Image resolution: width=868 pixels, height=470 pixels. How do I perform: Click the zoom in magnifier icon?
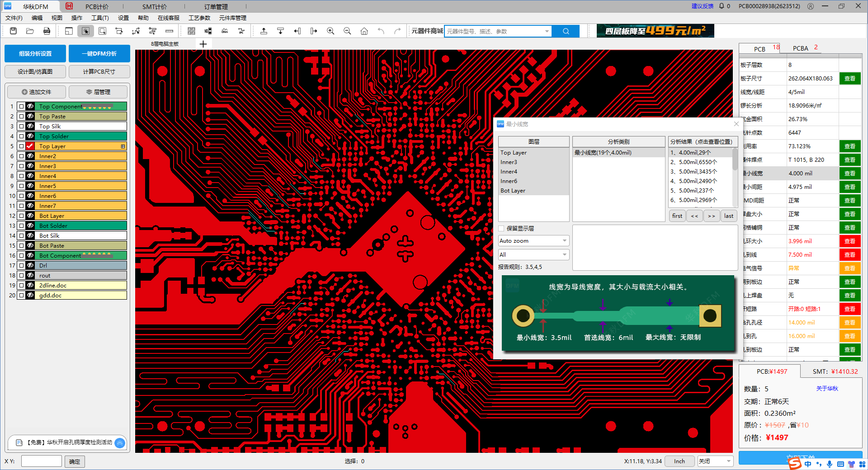[330, 31]
